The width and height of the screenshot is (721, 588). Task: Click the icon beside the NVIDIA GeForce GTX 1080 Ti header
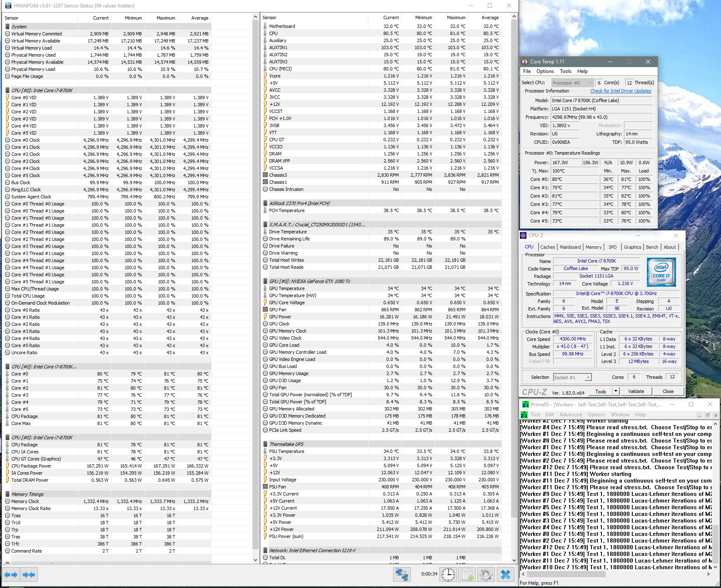point(265,281)
